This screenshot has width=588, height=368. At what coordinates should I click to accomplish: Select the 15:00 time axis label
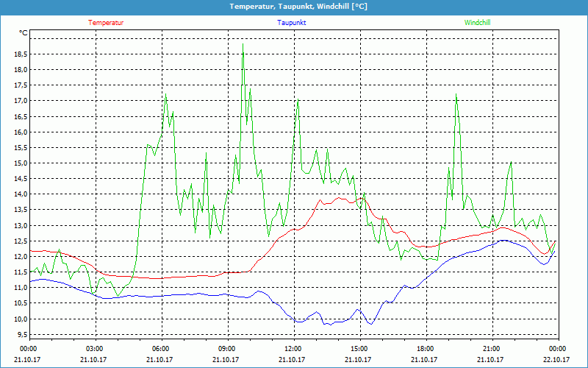(359, 349)
